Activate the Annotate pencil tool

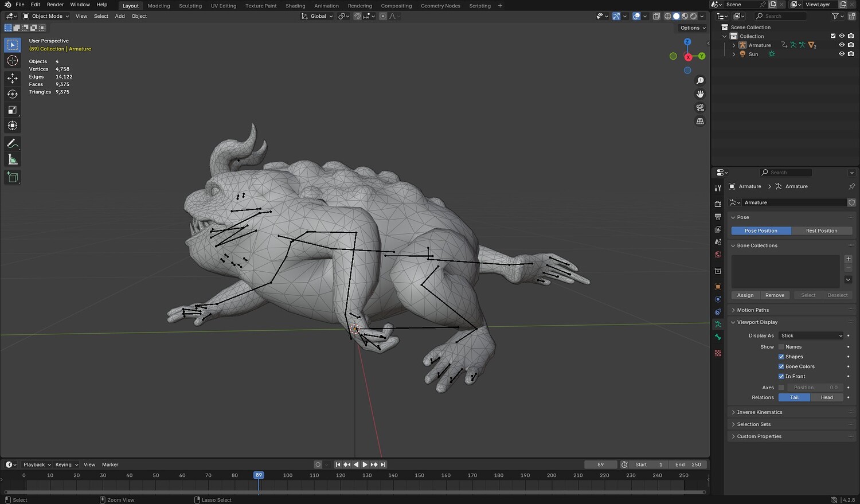pos(13,143)
